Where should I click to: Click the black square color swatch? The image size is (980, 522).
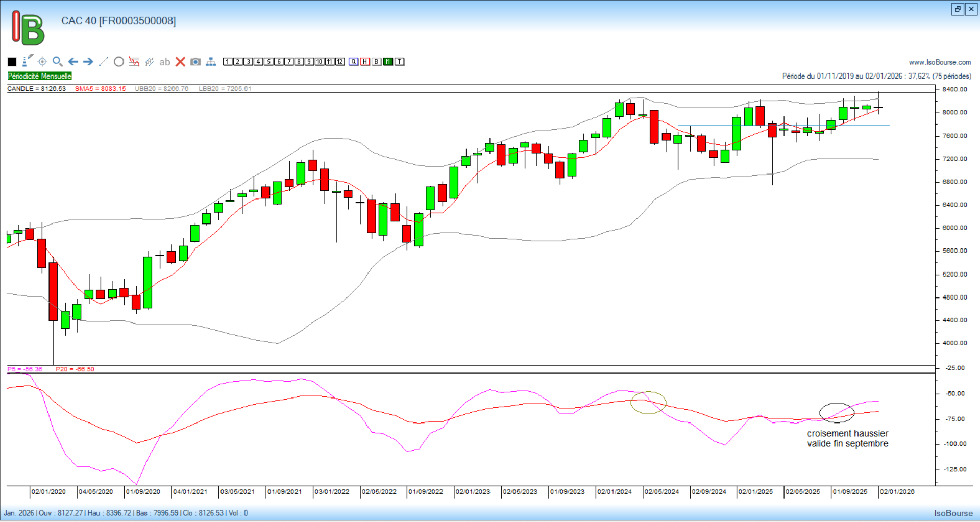(12, 62)
